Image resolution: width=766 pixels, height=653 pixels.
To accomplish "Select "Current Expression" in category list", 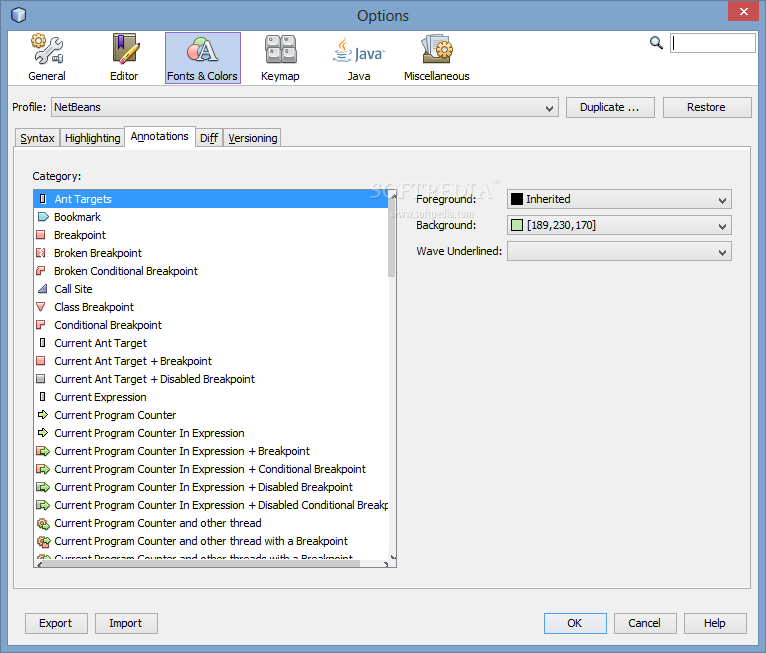I will click(211, 397).
